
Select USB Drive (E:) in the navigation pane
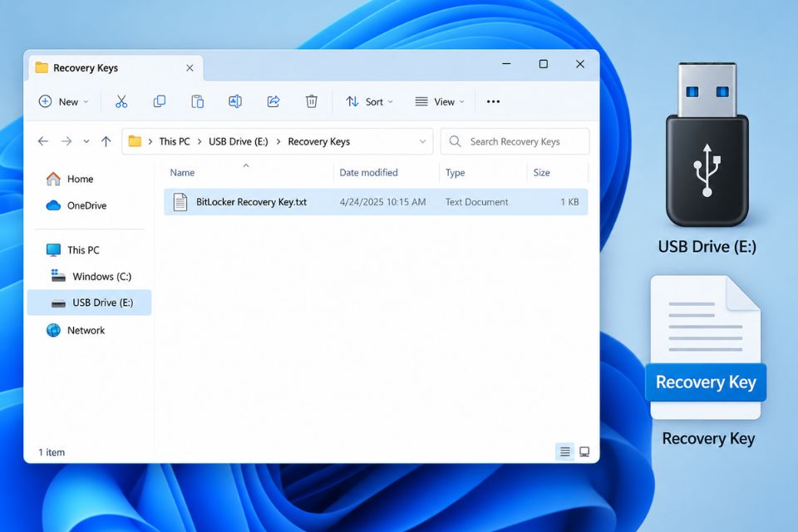89,303
